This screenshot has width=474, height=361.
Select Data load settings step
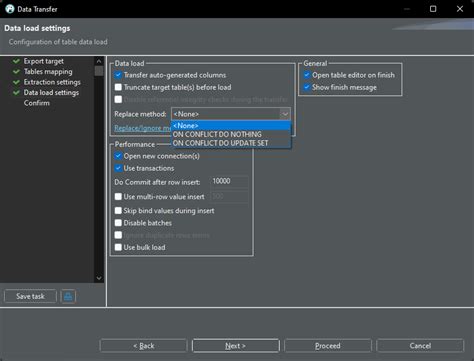pos(51,93)
